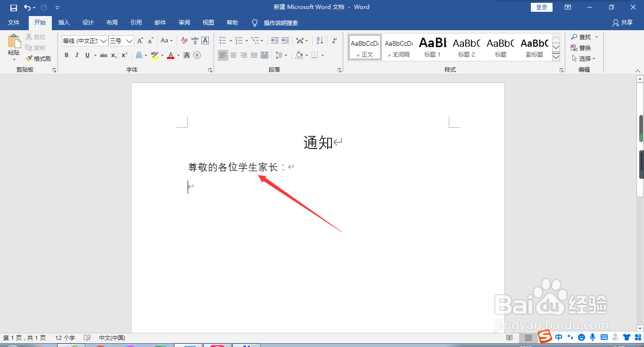The width and height of the screenshot is (644, 347).
Task: Click the Phonetic Guide (wén) icon
Action: point(195,41)
